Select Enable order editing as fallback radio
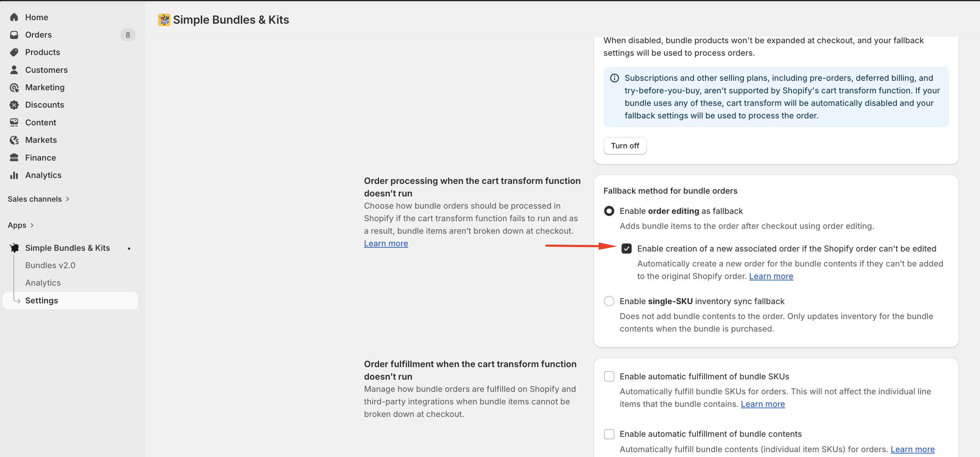The height and width of the screenshot is (457, 980). point(609,211)
